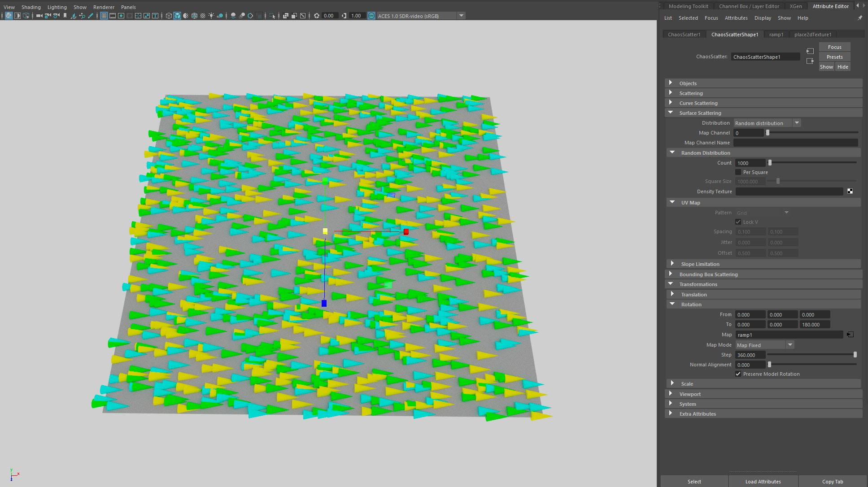
Task: Click the Wireframe on Shaded icon
Action: (x=194, y=16)
